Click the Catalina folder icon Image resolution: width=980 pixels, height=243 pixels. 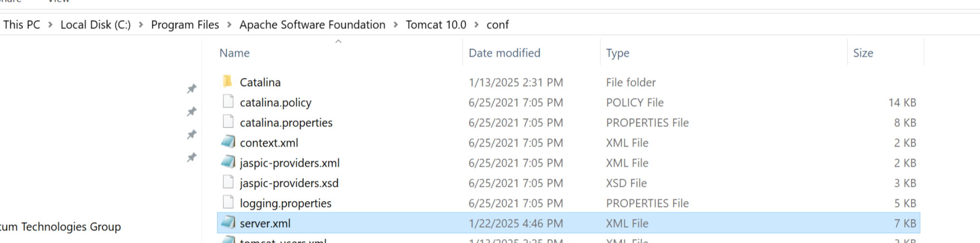click(227, 82)
